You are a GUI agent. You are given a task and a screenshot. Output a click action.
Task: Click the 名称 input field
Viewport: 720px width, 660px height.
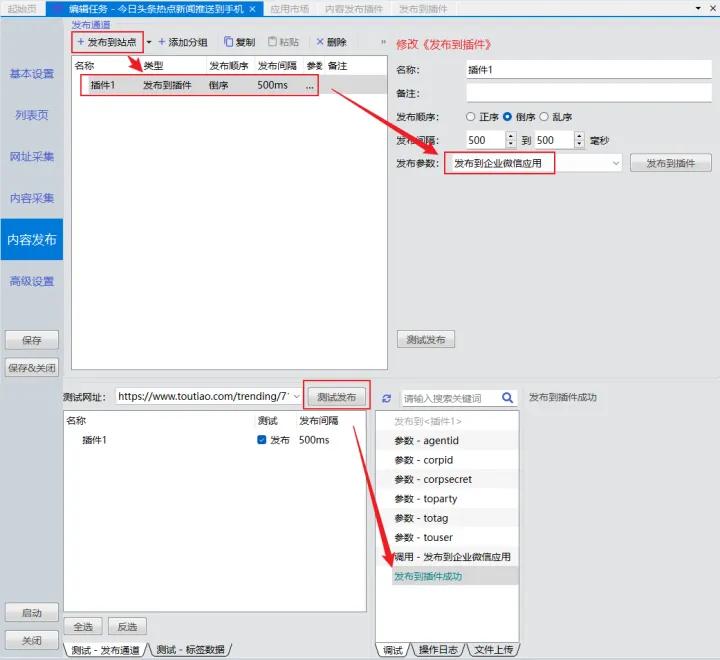(x=589, y=70)
